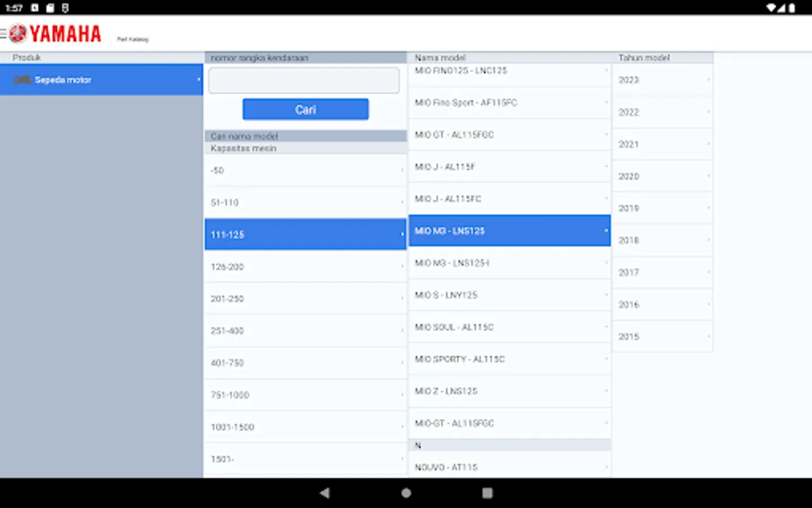The width and height of the screenshot is (812, 508).
Task: Select the Sepeda motor product entry
Action: (101, 80)
